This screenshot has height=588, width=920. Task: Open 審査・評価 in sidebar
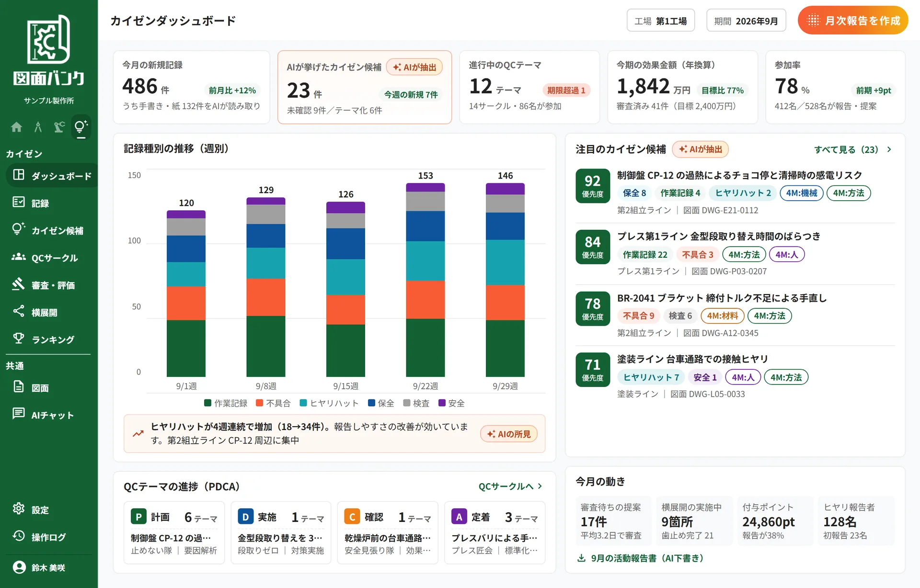click(x=49, y=284)
